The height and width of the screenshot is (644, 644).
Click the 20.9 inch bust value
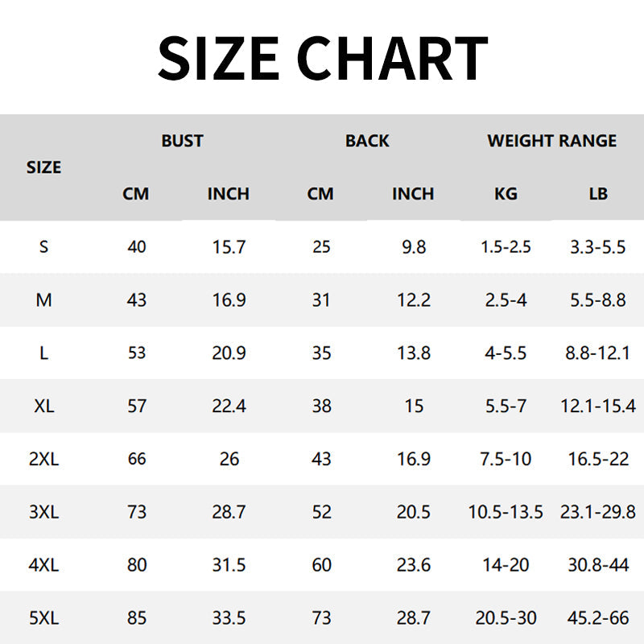pos(229,353)
